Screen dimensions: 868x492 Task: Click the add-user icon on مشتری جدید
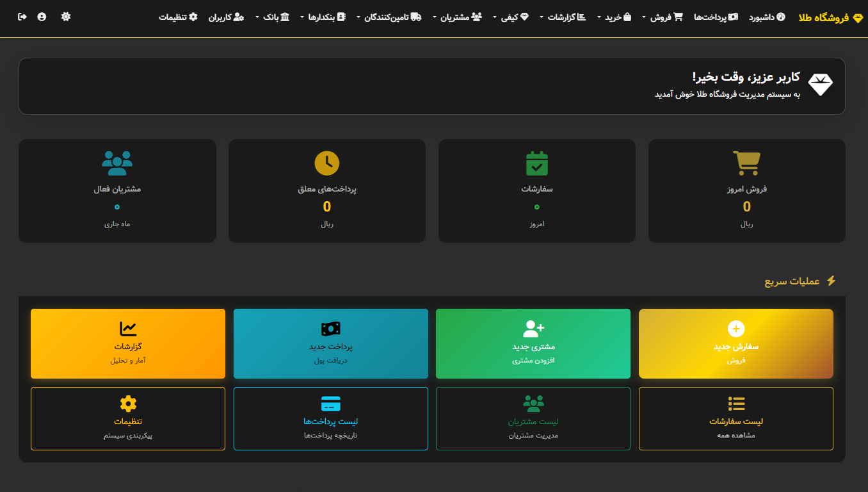tap(533, 329)
